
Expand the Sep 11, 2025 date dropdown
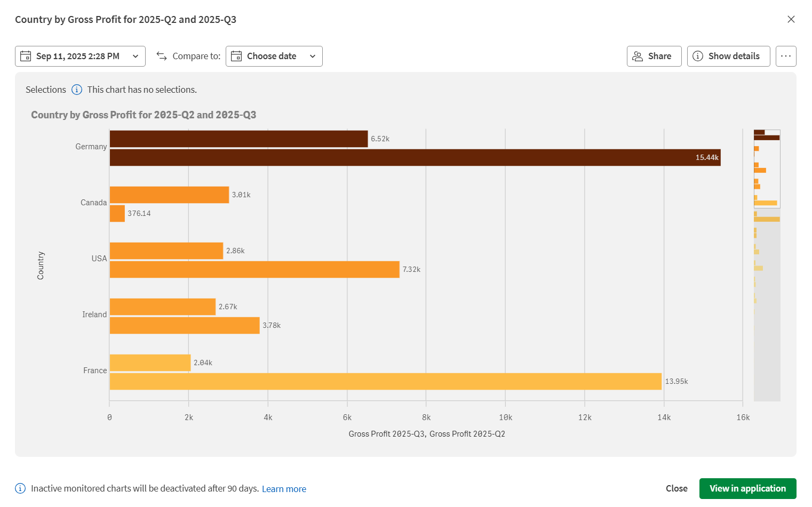tap(136, 56)
